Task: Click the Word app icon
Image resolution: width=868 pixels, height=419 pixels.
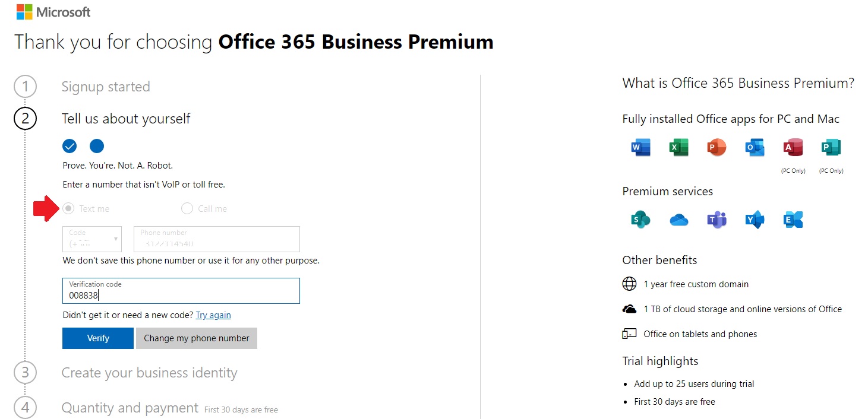Action: tap(641, 147)
